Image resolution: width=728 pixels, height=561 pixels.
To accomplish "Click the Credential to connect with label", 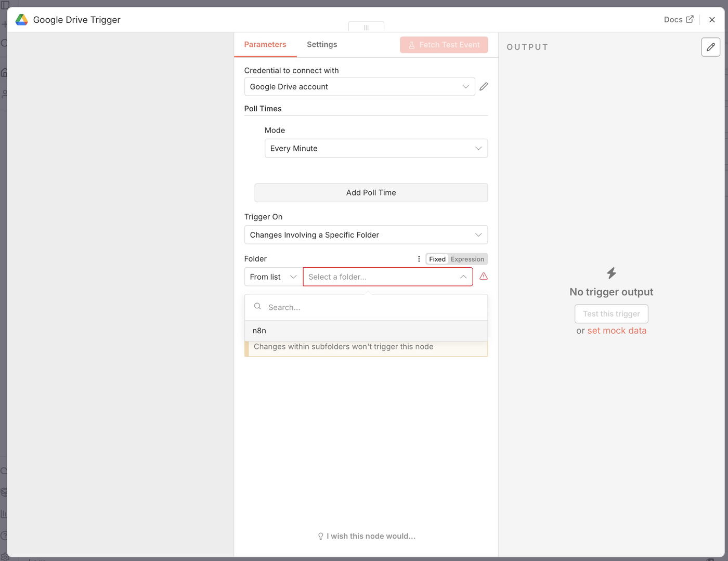I will click(292, 70).
